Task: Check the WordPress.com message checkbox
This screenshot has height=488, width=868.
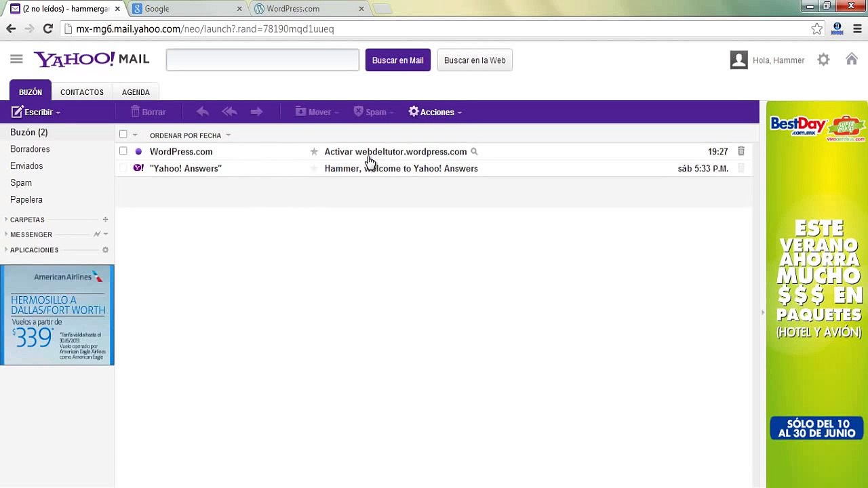Action: pyautogui.click(x=123, y=151)
